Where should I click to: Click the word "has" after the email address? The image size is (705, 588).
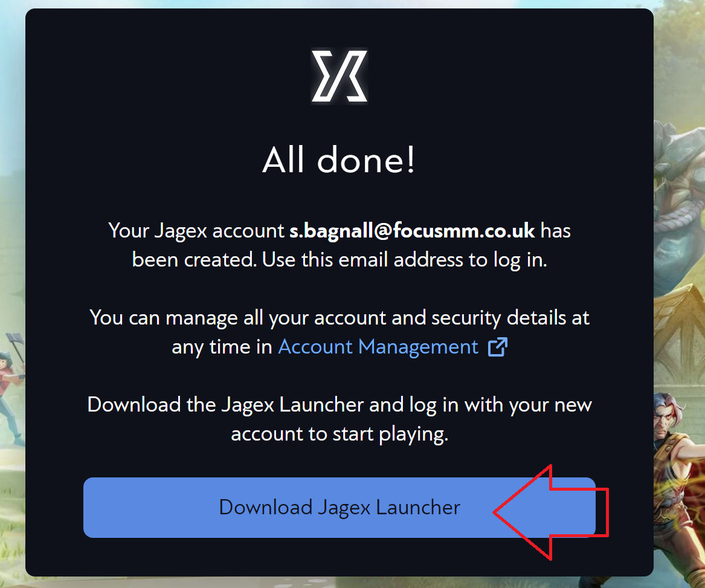tap(556, 231)
